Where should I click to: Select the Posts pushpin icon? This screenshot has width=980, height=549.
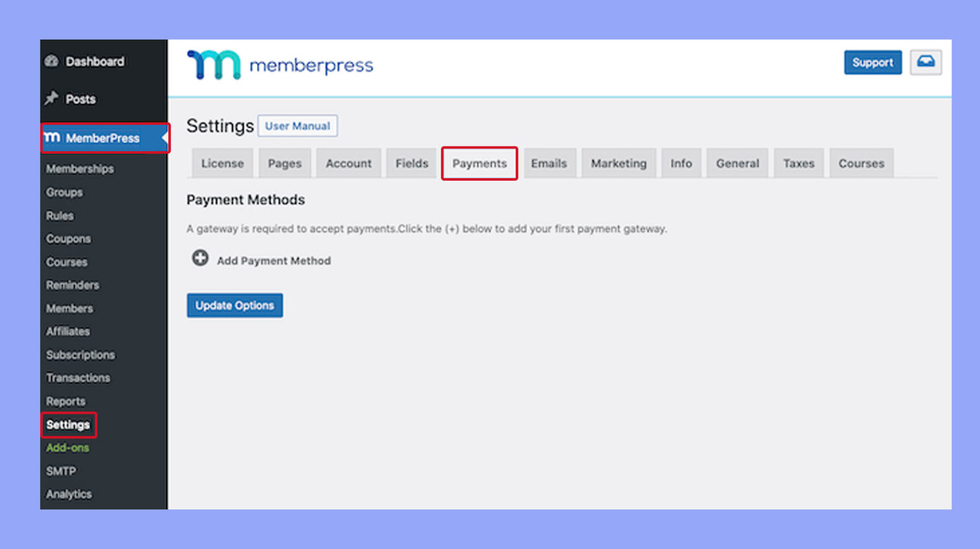52,98
